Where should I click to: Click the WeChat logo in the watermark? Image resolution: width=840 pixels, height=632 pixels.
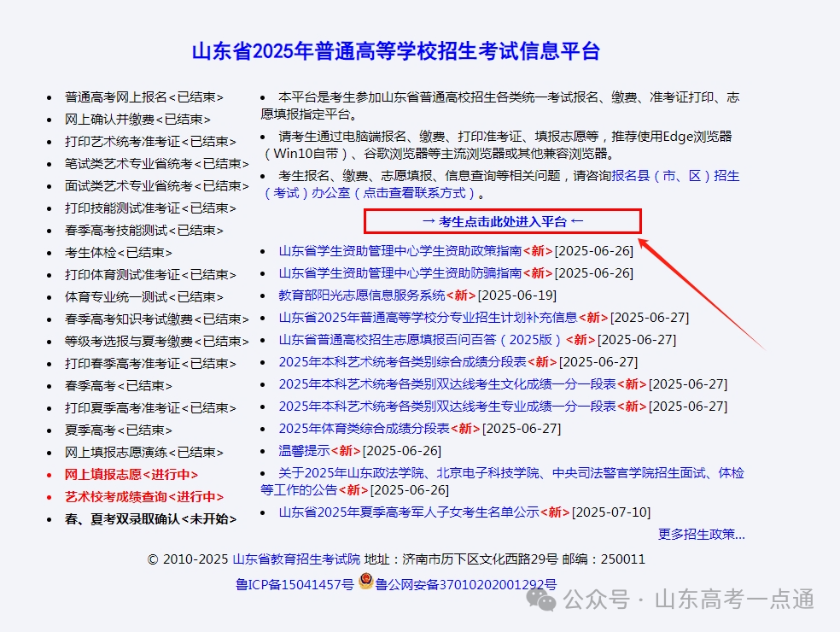click(x=541, y=600)
